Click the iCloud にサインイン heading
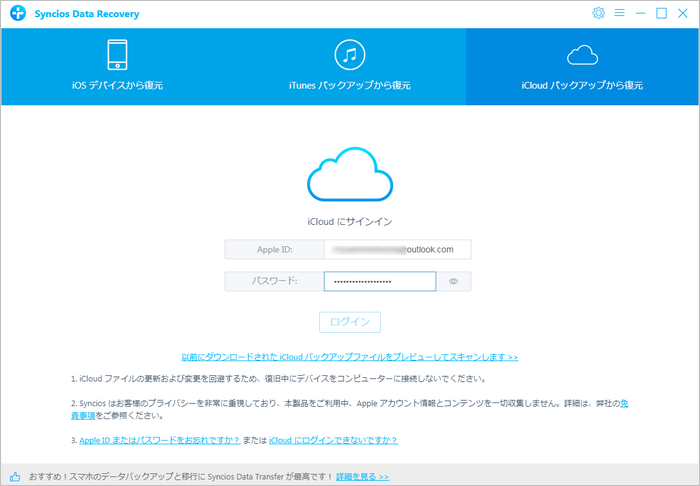Viewport: 700px width, 486px height. (350, 221)
